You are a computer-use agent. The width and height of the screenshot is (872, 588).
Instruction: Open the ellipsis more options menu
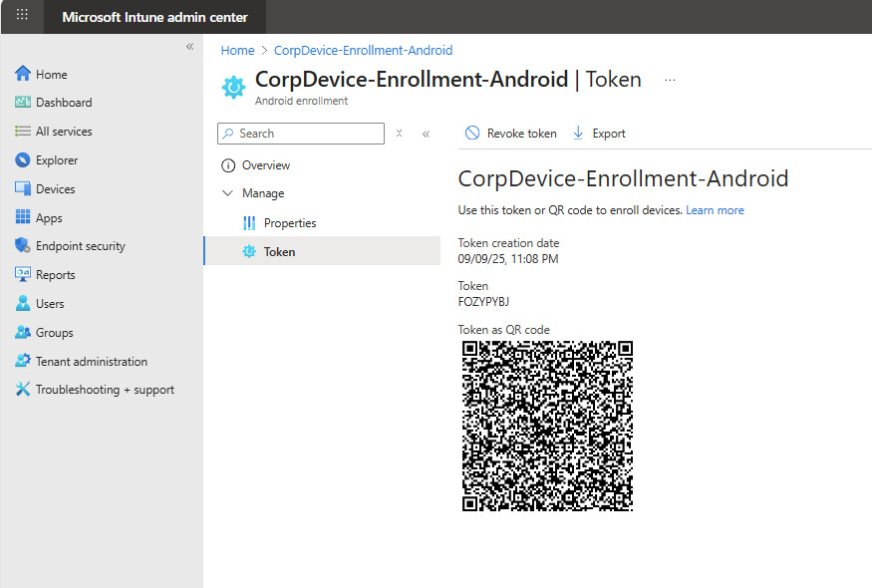(670, 81)
